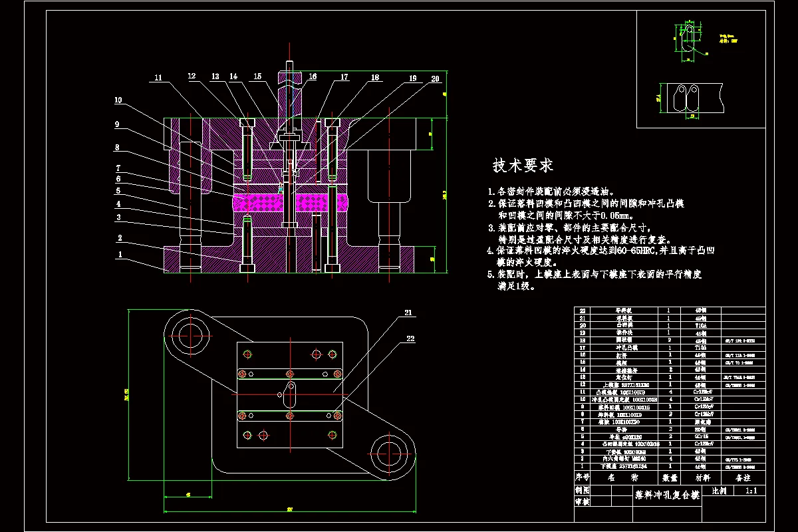Select parts list row 20 凸凹模

coord(670,325)
